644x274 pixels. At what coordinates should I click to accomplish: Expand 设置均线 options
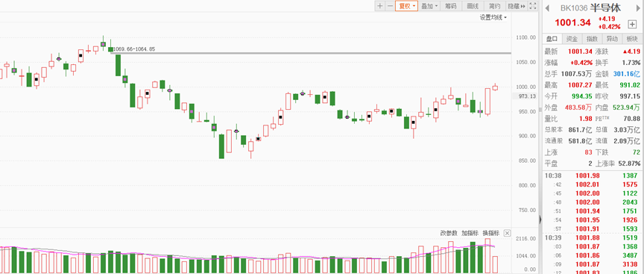click(x=493, y=17)
